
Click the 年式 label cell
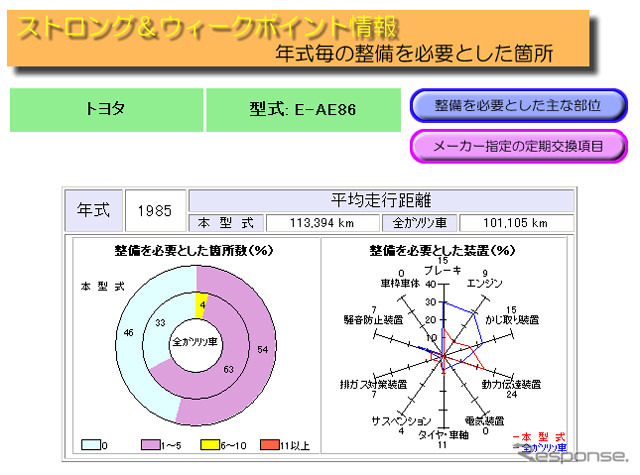(x=93, y=211)
